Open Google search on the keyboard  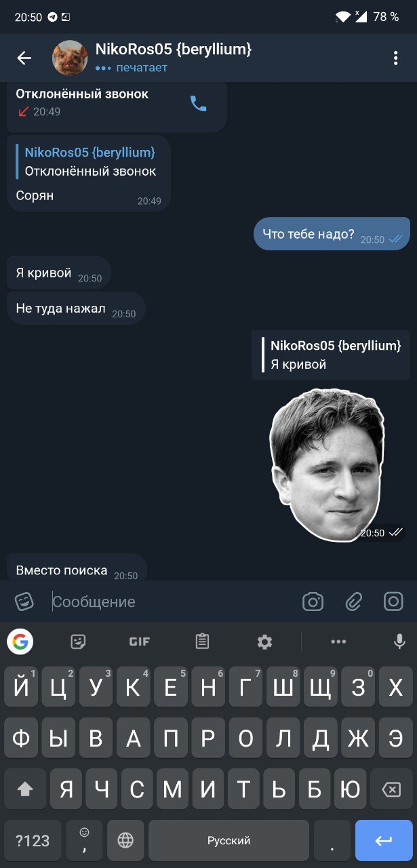coord(20,642)
